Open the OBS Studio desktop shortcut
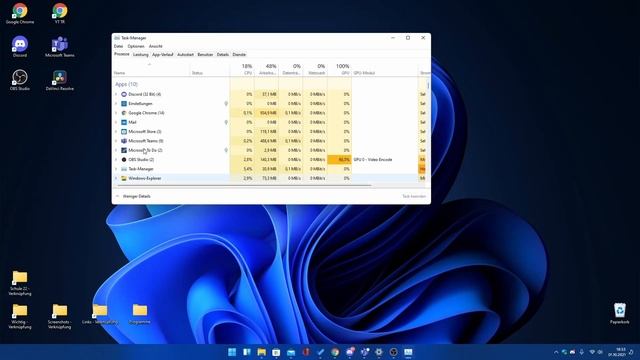 tap(20, 80)
